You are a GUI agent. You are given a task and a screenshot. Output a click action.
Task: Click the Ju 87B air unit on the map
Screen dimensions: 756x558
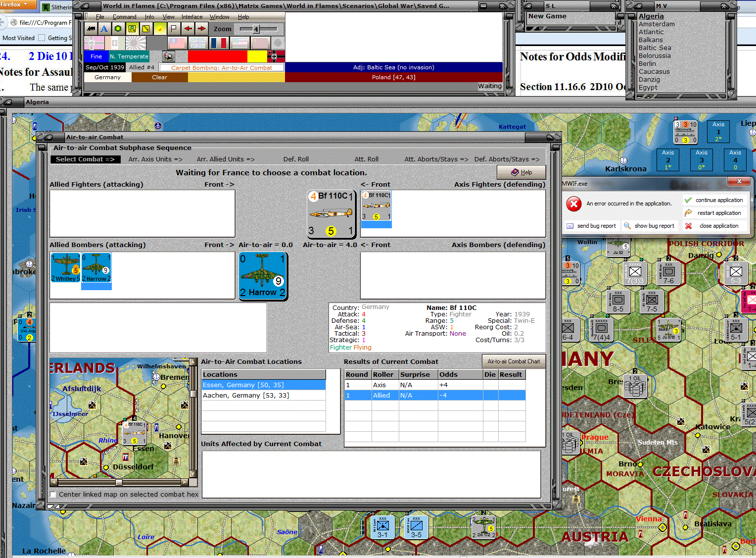668,330
